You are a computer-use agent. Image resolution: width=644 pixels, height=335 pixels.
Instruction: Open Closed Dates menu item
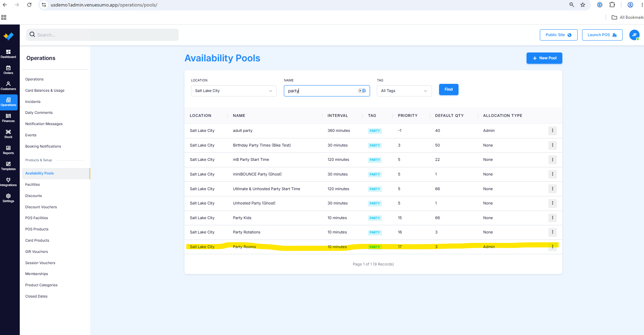coord(36,296)
